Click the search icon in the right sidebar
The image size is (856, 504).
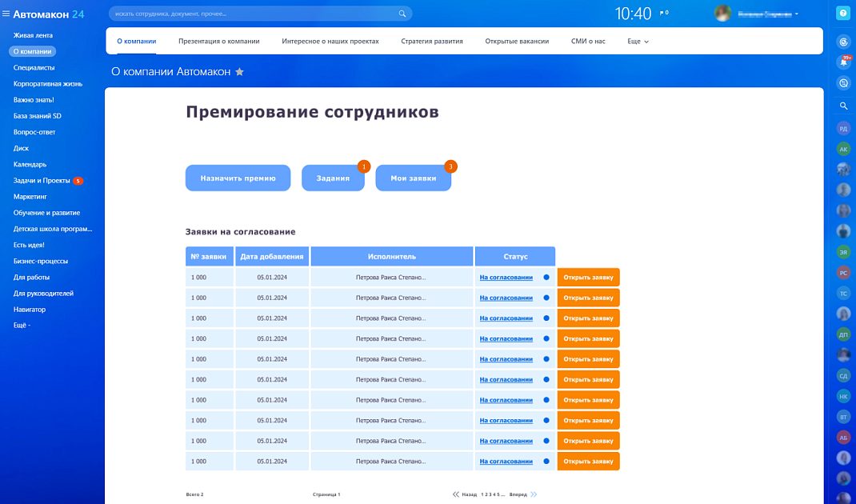(x=843, y=106)
